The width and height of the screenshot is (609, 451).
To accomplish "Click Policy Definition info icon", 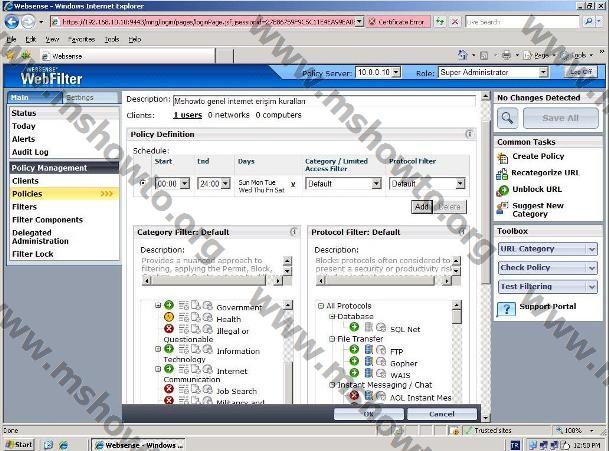I will coord(469,134).
